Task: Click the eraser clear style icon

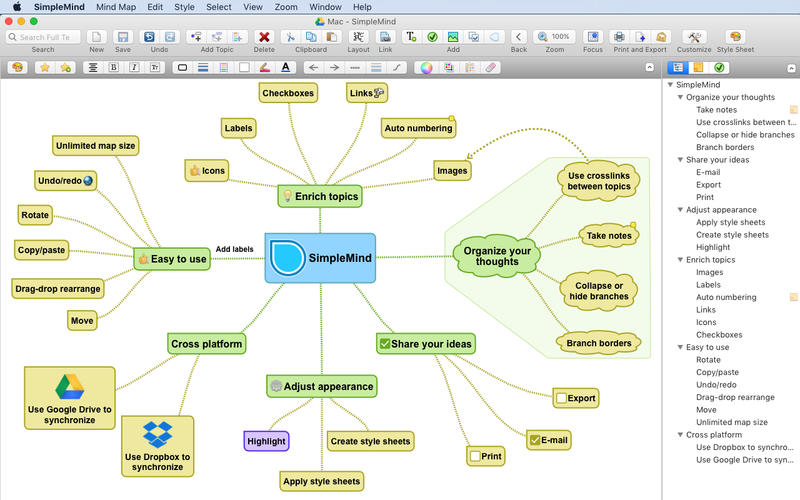Action: click(x=490, y=67)
